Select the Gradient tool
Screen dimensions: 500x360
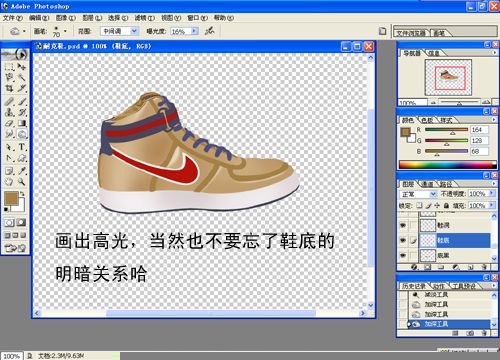pyautogui.click(x=22, y=123)
